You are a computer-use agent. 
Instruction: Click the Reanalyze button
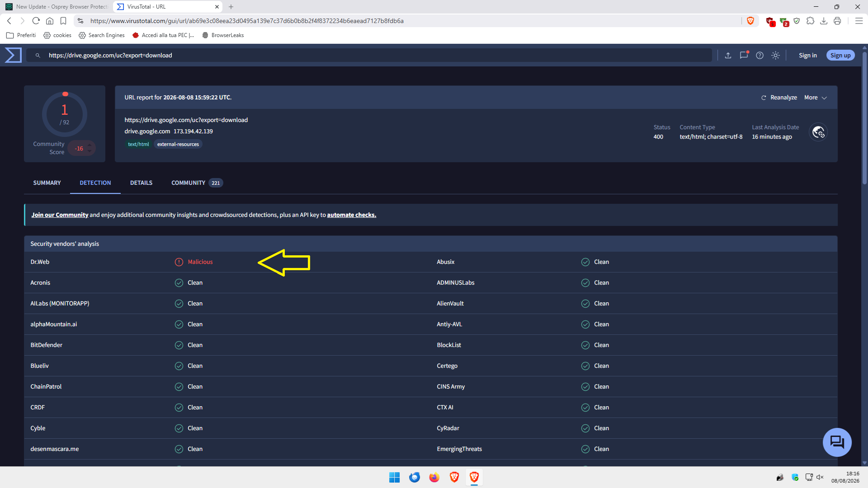pos(779,98)
